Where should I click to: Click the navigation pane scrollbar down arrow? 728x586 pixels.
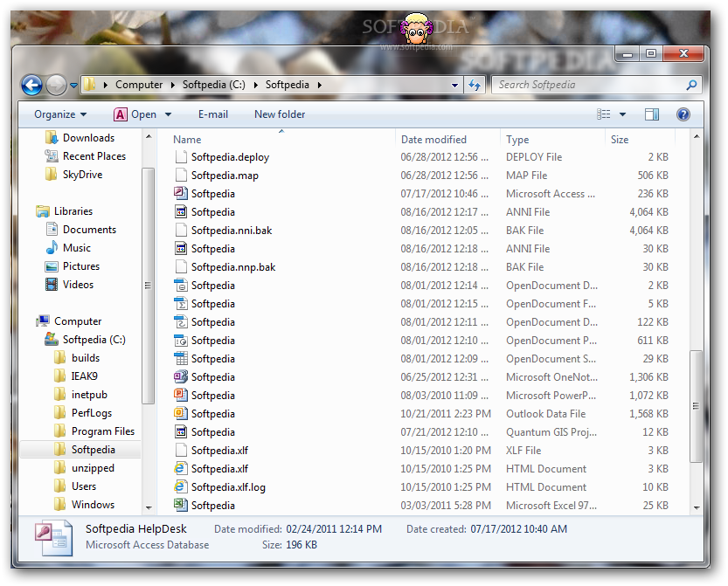(149, 507)
